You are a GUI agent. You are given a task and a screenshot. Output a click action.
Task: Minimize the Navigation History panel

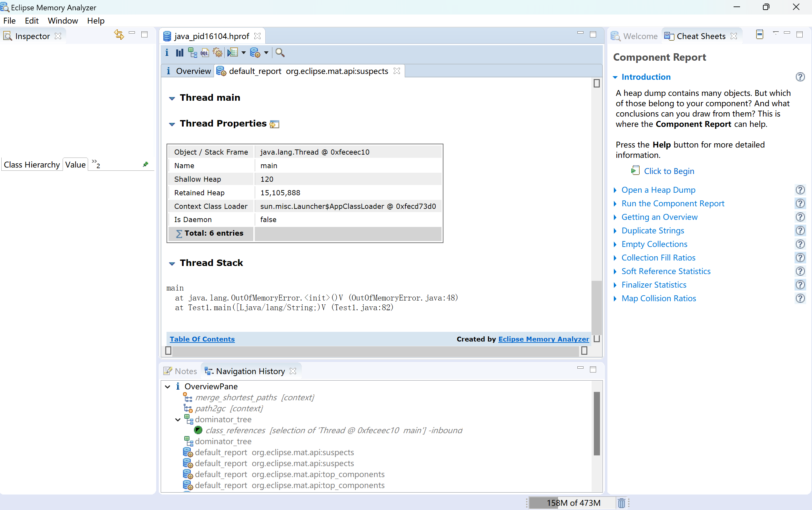click(580, 368)
